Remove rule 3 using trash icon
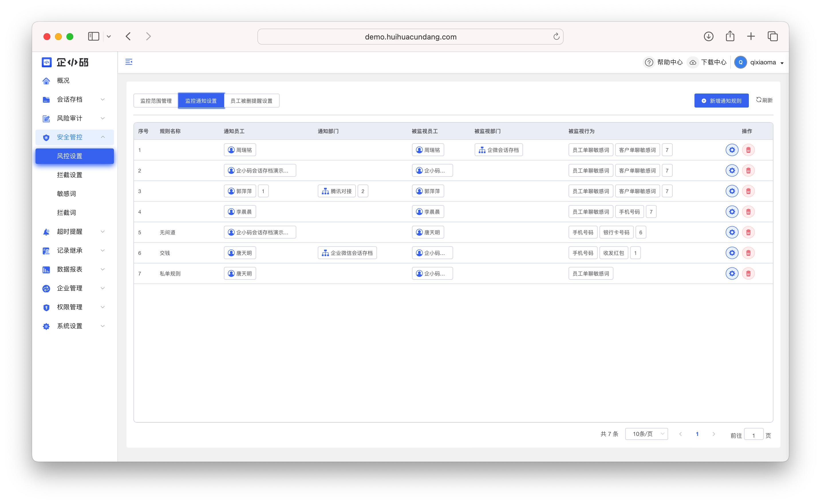Viewport: 821px width, 504px height. pos(748,191)
